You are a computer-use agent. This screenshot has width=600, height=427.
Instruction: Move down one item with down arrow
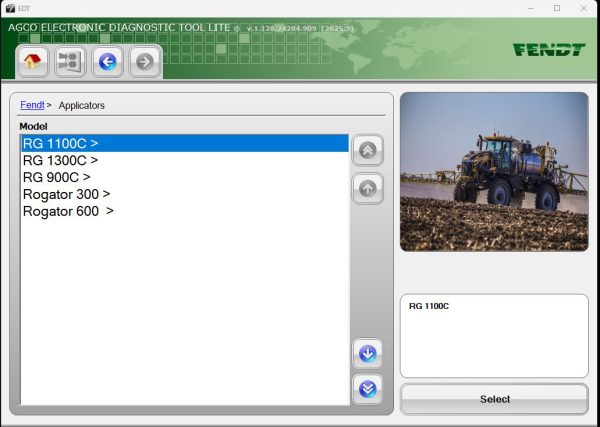point(368,354)
